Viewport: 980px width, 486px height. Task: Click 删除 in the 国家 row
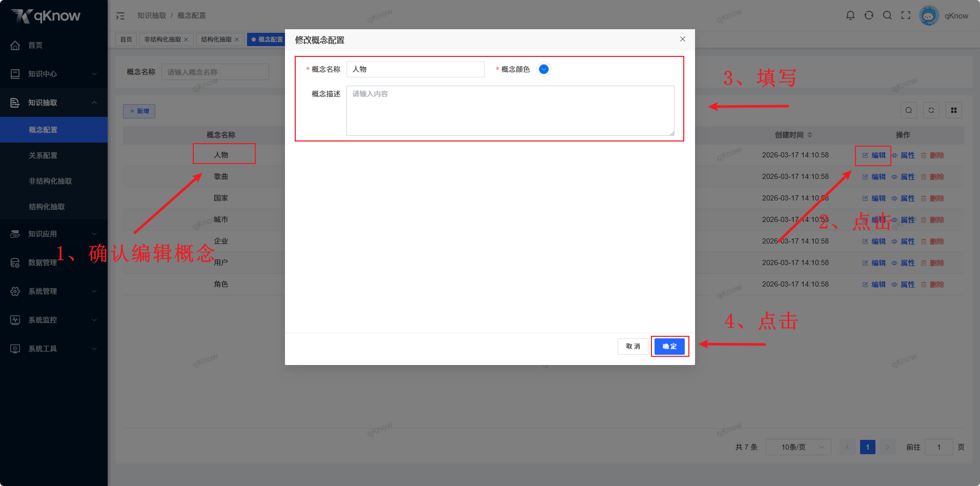(x=932, y=198)
